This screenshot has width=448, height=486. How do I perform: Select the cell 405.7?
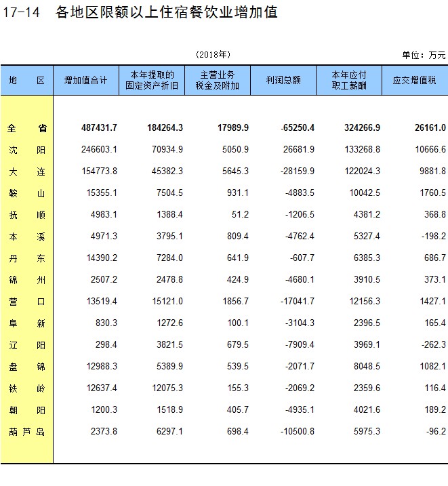[238, 410]
